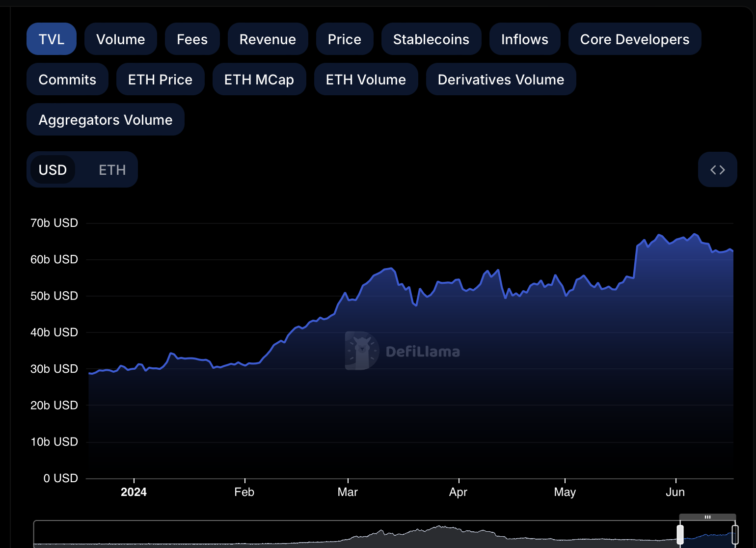Click the 20b USD y-axis label
This screenshot has width=756, height=548.
pos(54,405)
